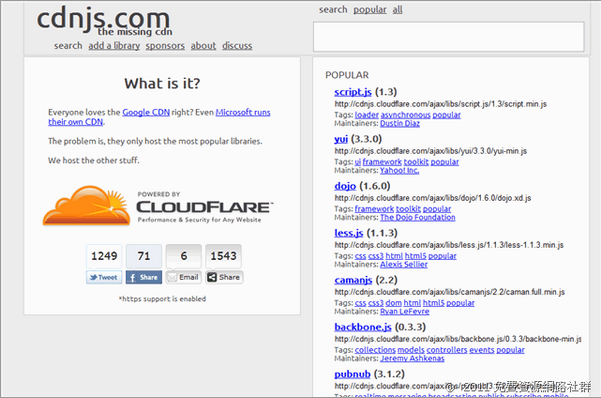Viewport: 601px width, 398px height.
Task: Open the about nav link
Action: (203, 46)
